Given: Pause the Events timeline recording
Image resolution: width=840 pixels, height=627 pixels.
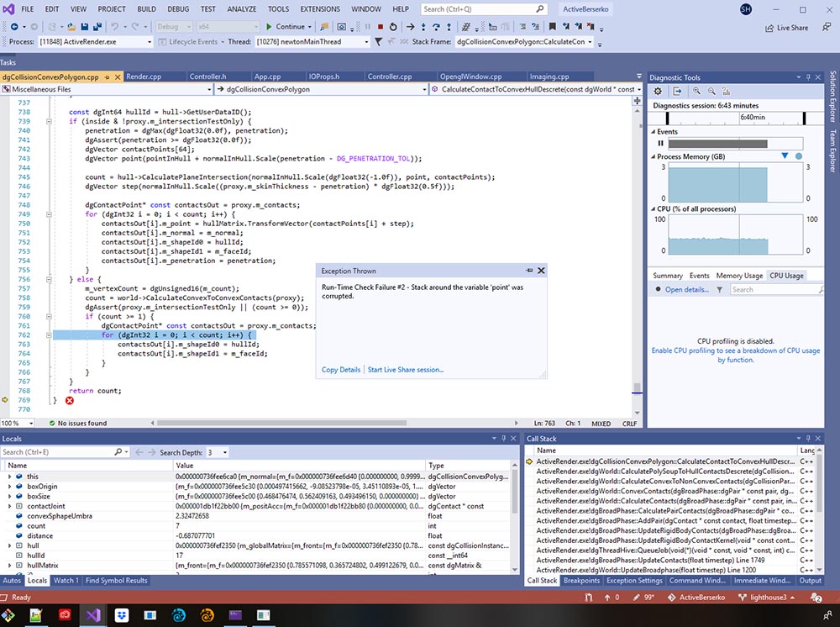Looking at the screenshot, I should [659, 144].
